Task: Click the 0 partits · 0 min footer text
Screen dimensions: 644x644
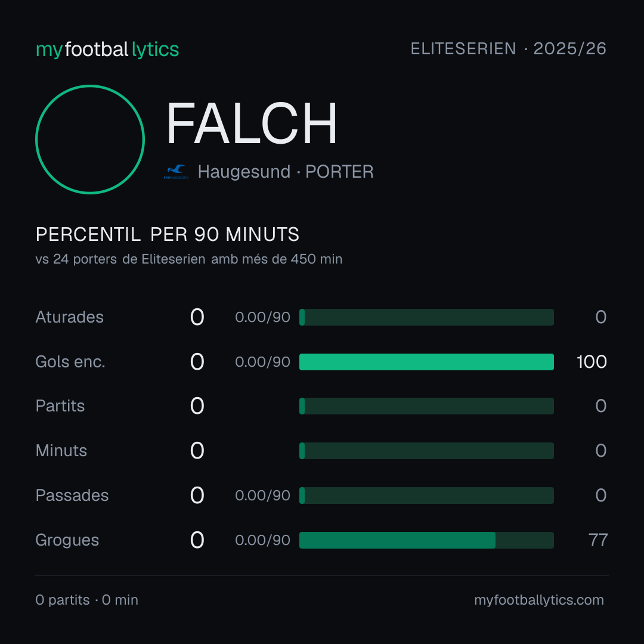Action: pos(86,600)
